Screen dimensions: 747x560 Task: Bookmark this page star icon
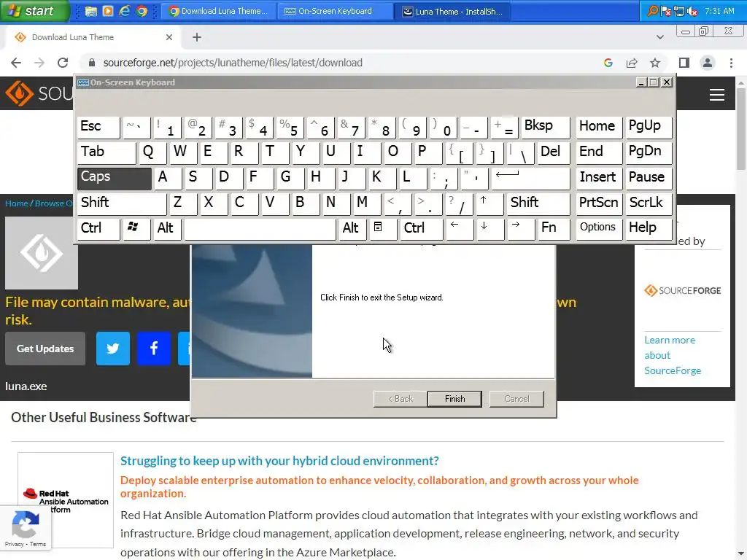tap(655, 63)
